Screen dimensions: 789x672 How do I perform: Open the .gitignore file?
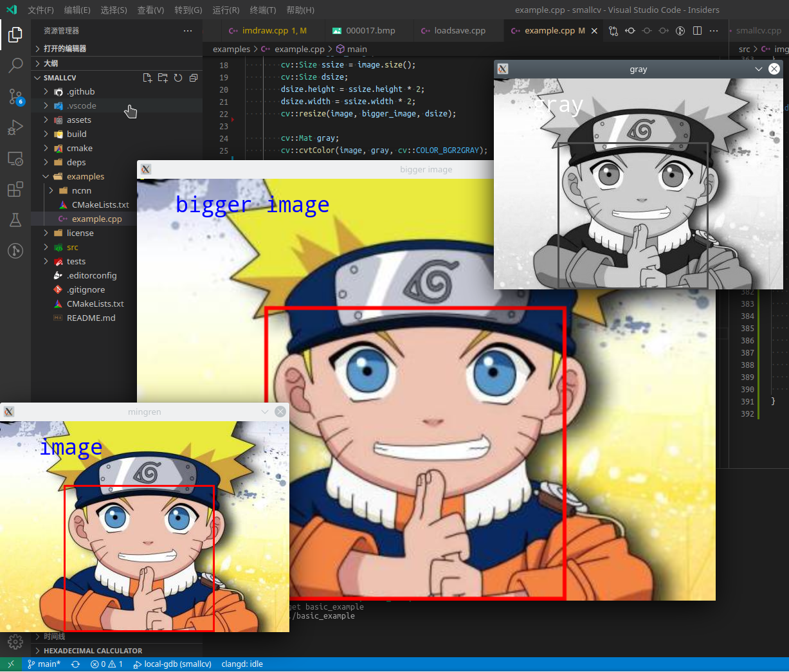(x=84, y=290)
